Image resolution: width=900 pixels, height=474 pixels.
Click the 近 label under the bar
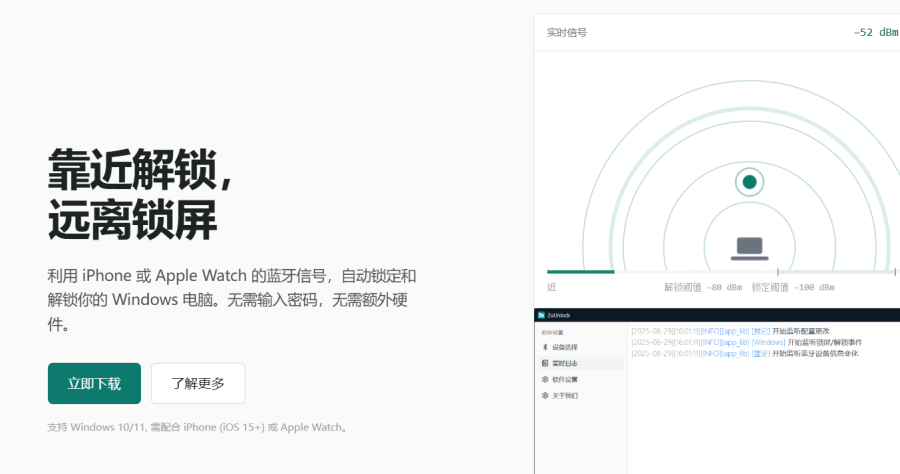552,287
